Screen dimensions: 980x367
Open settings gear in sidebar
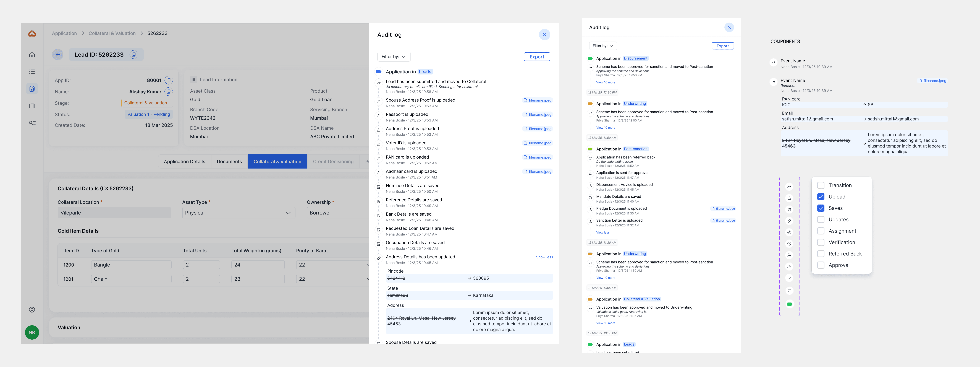click(x=32, y=309)
